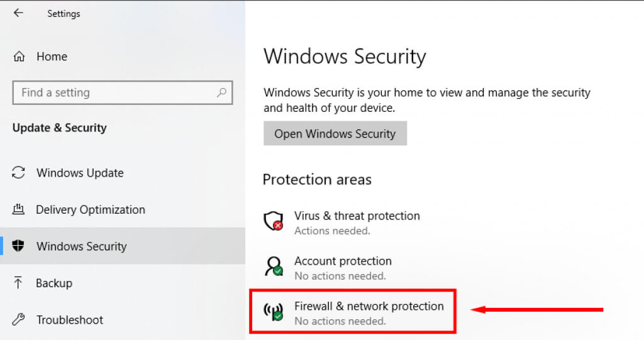The width and height of the screenshot is (644, 340).
Task: Focus the Find a setting field
Action: coord(113,92)
